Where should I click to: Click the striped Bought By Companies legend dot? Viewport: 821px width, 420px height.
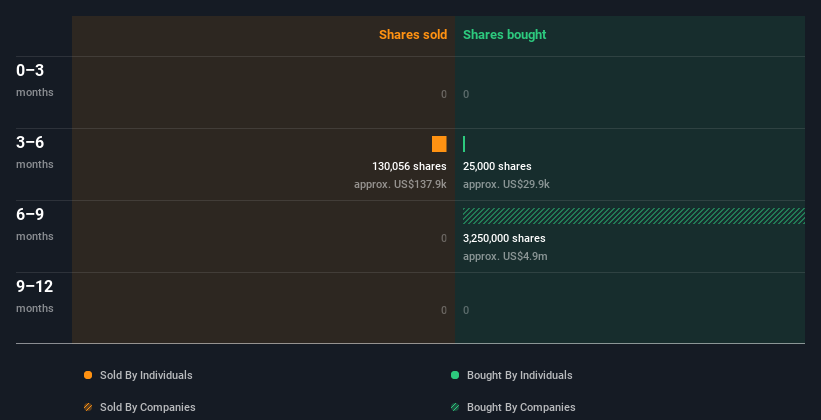[x=455, y=407]
